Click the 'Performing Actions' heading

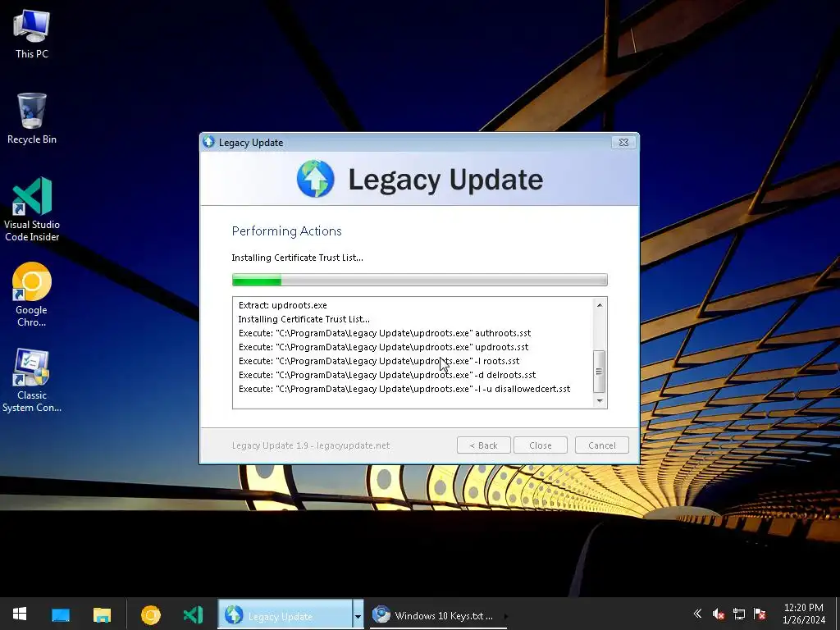286,231
